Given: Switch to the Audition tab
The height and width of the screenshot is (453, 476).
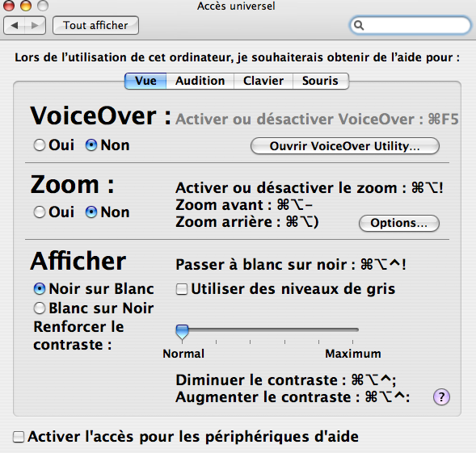Looking at the screenshot, I should (200, 81).
